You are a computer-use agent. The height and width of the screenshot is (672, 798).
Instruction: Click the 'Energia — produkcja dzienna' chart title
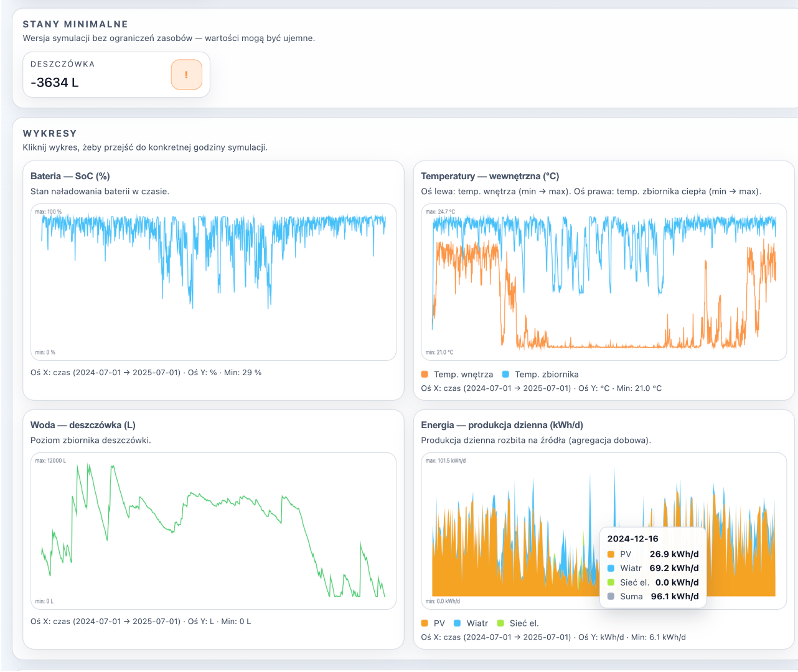click(x=502, y=425)
